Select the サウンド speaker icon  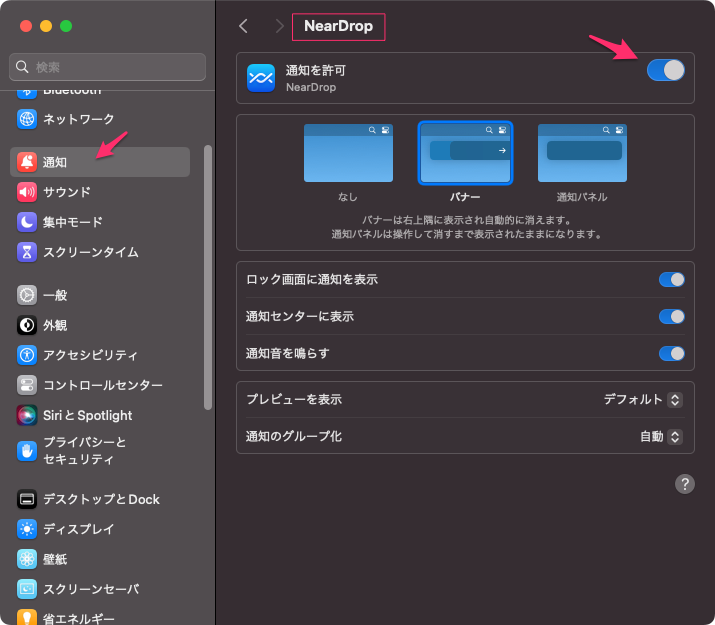click(x=27, y=192)
